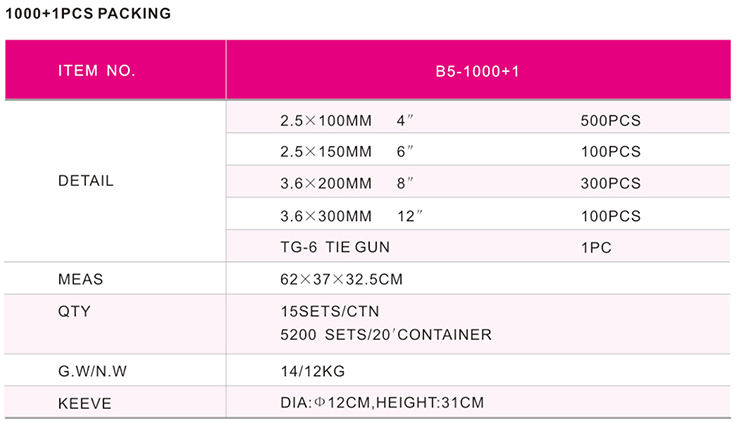Select the 62×37×32.5CM measurement value
The image size is (740, 426).
click(345, 279)
